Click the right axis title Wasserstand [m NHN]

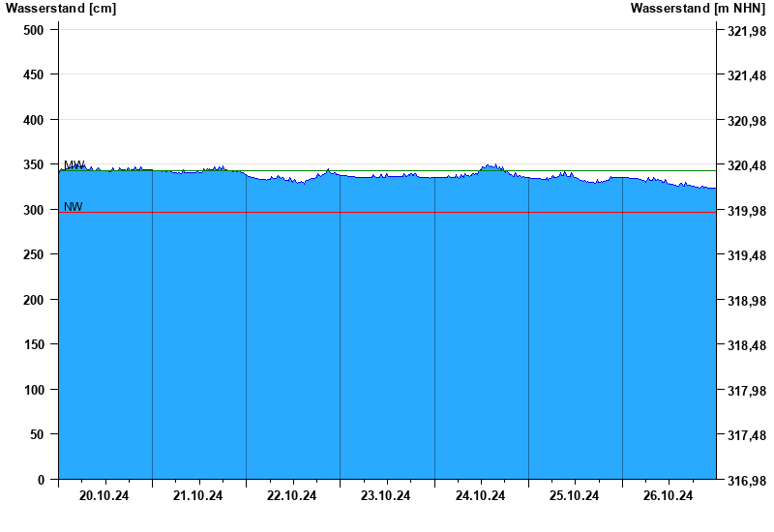coord(698,9)
